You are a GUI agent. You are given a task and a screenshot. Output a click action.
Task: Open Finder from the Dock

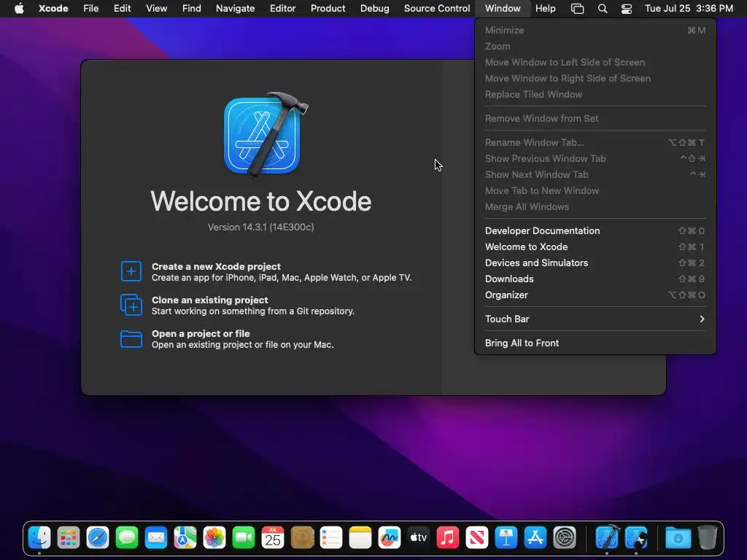point(39,538)
